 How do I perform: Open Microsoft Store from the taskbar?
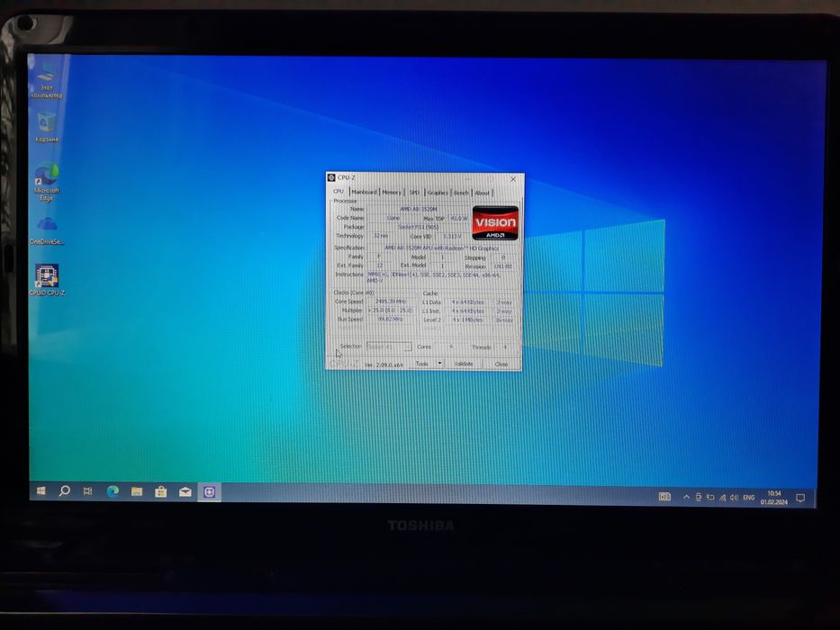tap(161, 491)
